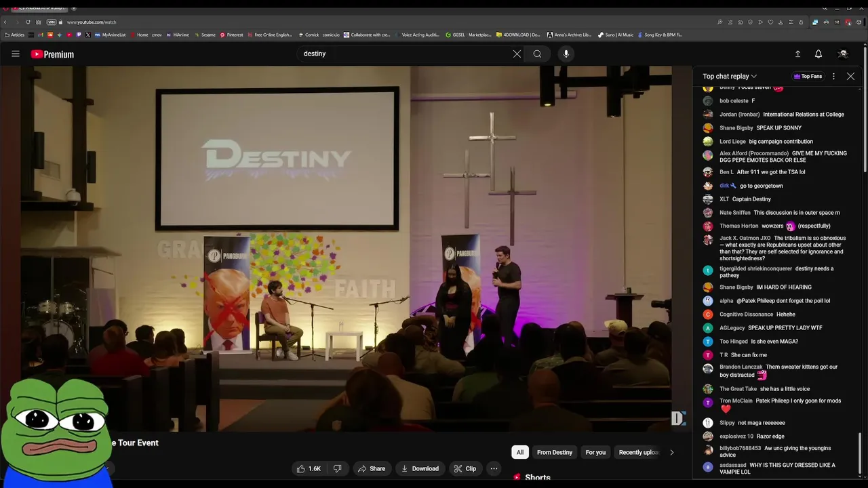868x488 pixels.
Task: Select the From Destiny chip
Action: pos(555,452)
